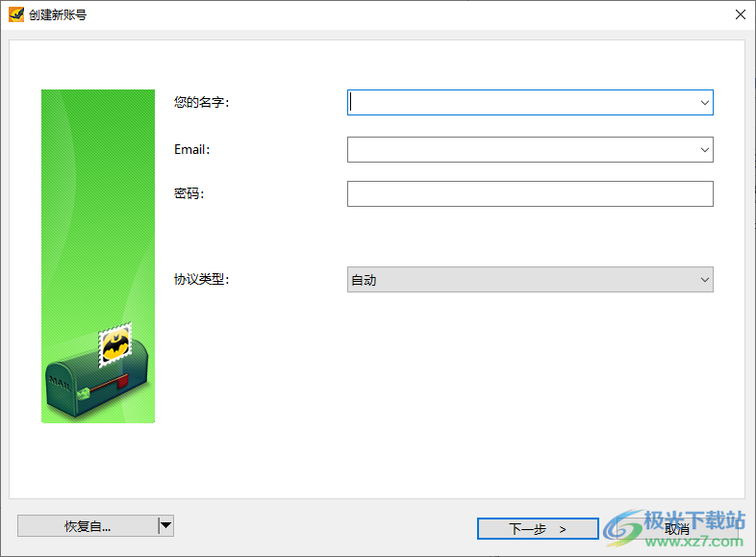Screen dimensions: 756x557
Task: Expand the Email dropdown arrow
Action: pos(704,150)
